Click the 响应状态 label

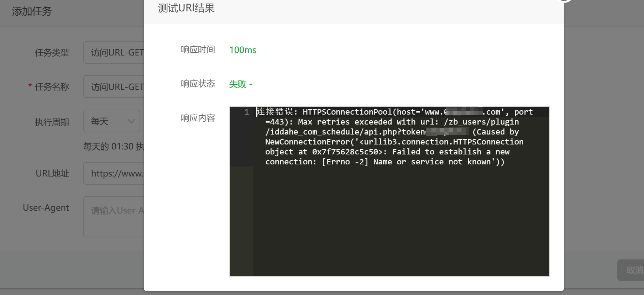[198, 84]
